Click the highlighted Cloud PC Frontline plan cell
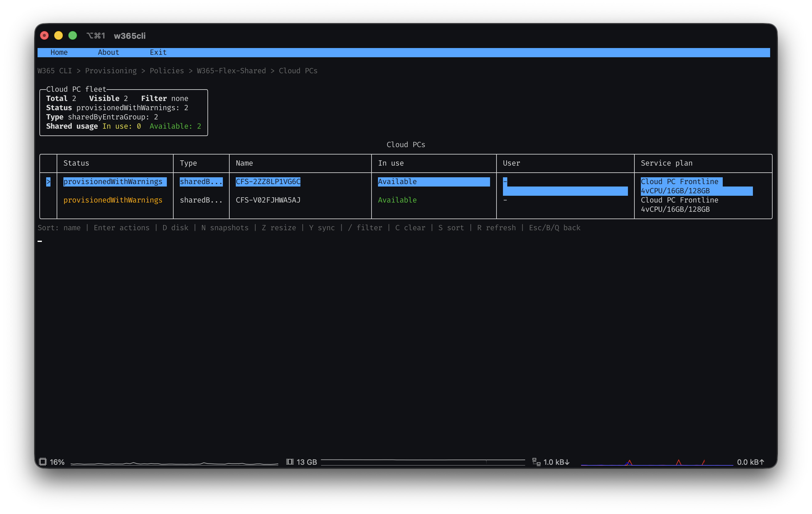812x514 pixels. pos(697,187)
